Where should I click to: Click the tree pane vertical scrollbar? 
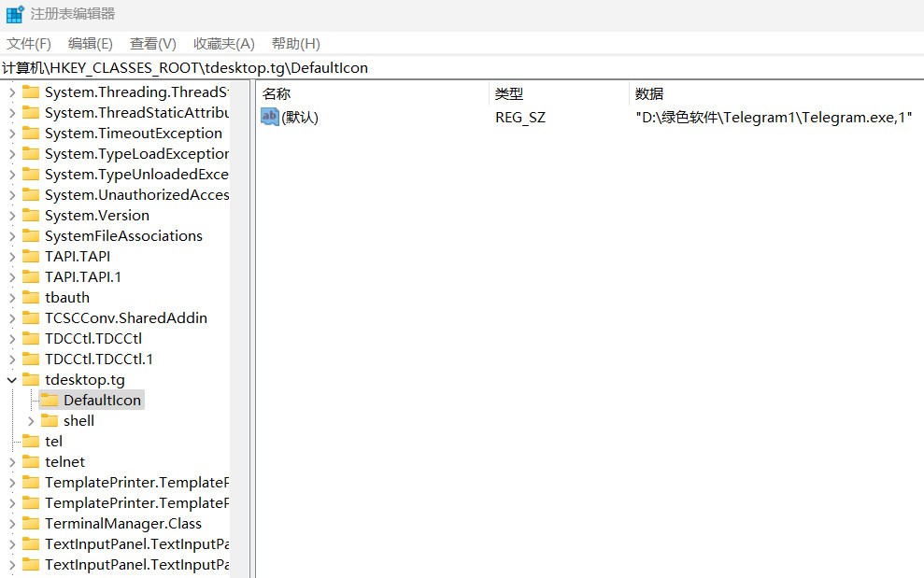point(240,329)
